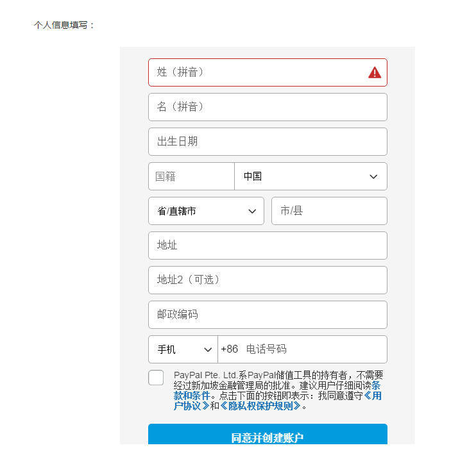Viewport: 476px width, 450px height.
Task: Click the red warning icon in surname field
Action: pyautogui.click(x=375, y=72)
